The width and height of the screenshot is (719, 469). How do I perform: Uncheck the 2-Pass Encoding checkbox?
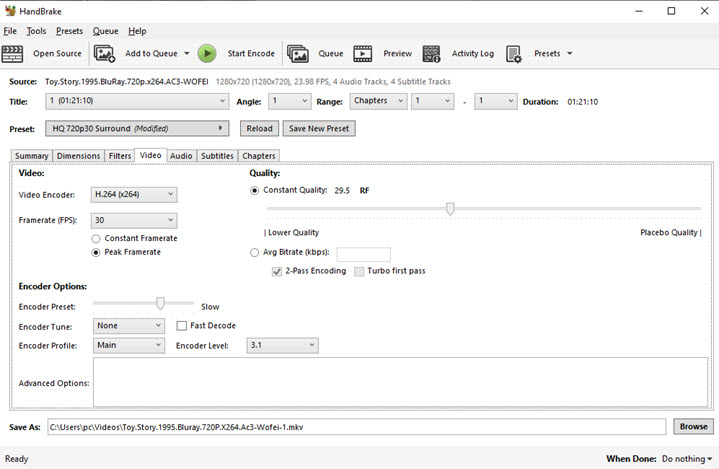coord(277,271)
